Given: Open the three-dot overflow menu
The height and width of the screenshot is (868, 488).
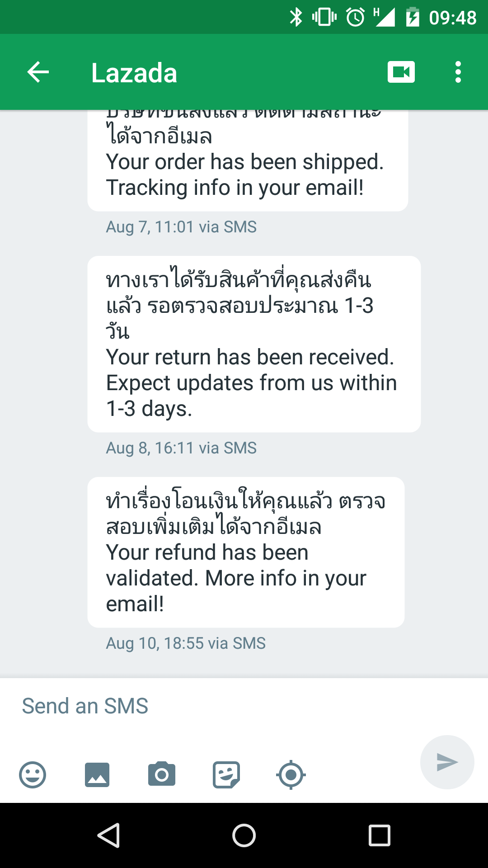Looking at the screenshot, I should 458,72.
